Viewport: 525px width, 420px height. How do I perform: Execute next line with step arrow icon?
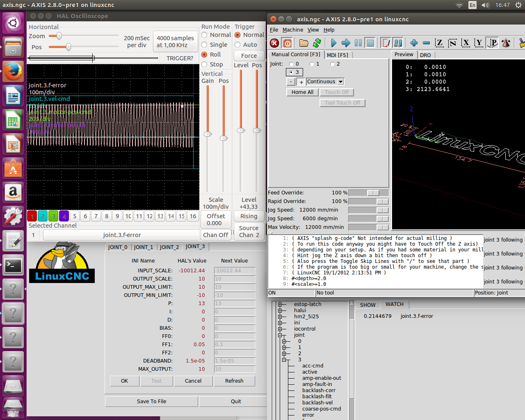(346, 43)
